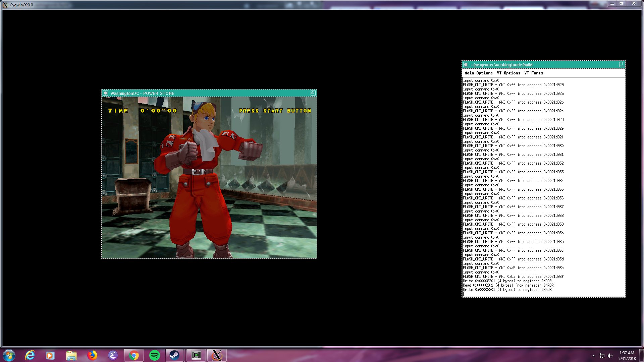The height and width of the screenshot is (362, 644).
Task: Click the WashingtonDC window menu icon
Action: point(105,93)
